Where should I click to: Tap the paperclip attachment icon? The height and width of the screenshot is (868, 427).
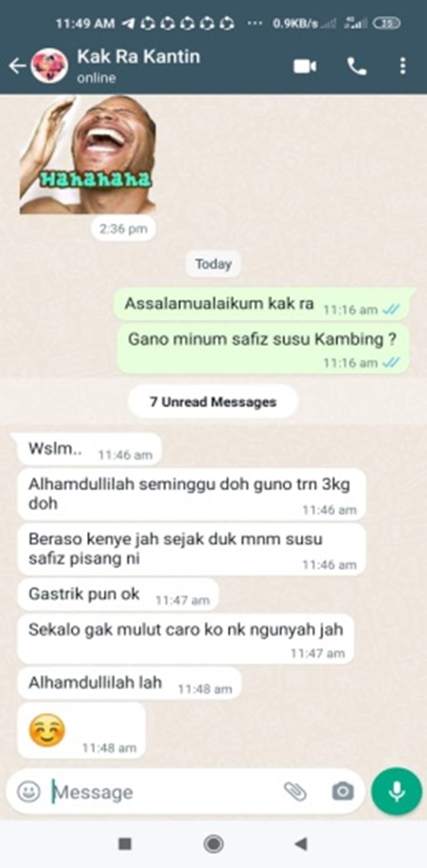click(x=295, y=791)
